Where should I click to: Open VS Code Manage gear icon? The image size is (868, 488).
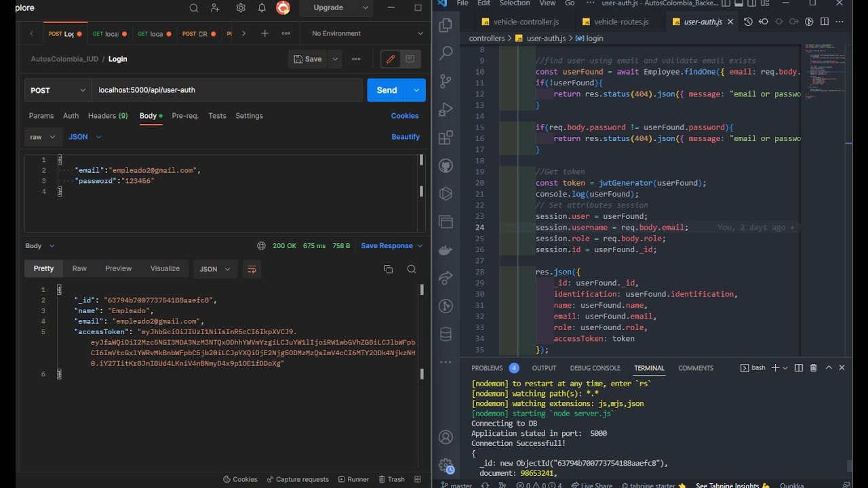tap(446, 466)
